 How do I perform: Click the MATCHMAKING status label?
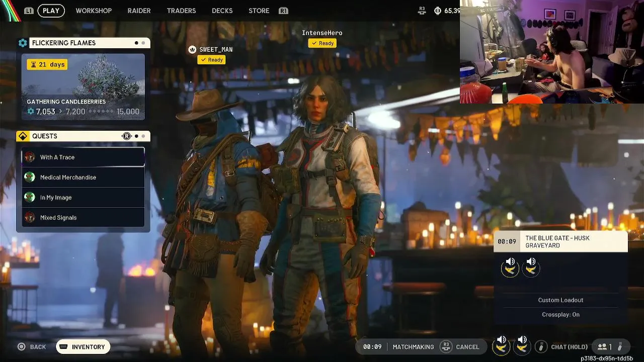pos(413,347)
